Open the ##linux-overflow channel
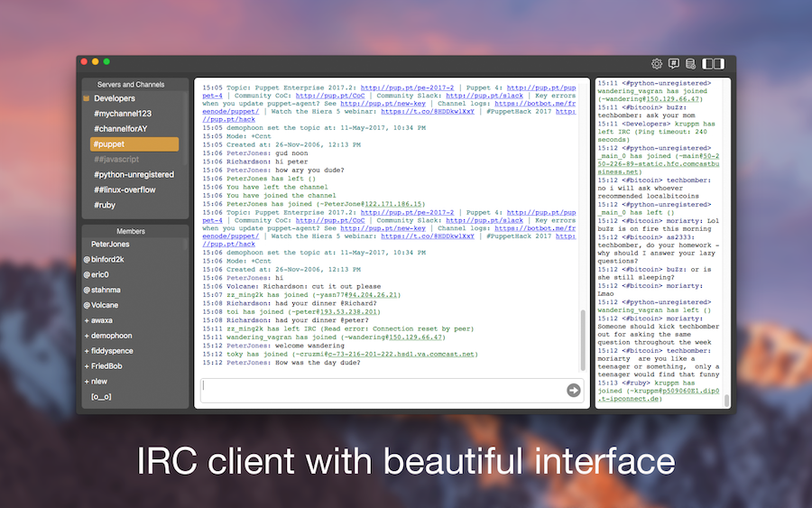Viewport: 812px width, 508px height. [x=125, y=189]
